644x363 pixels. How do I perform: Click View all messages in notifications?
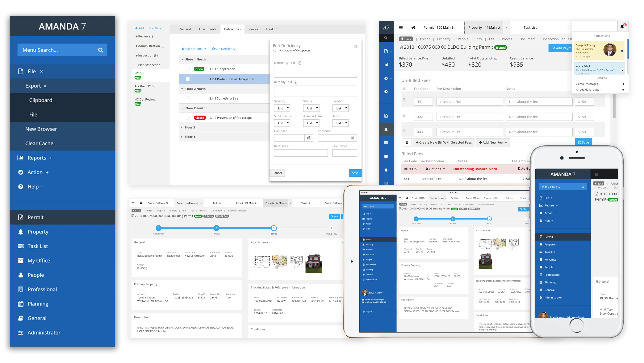[600, 84]
